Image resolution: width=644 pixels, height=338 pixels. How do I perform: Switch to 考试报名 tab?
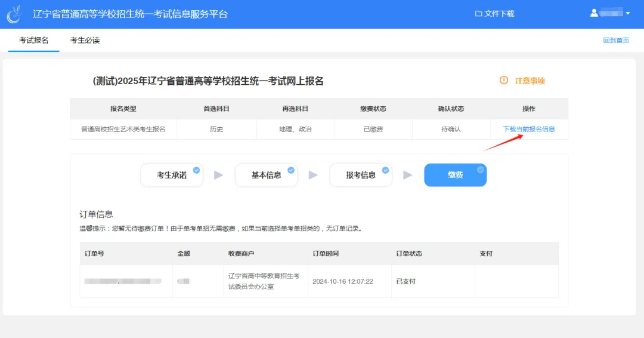pyautogui.click(x=33, y=40)
